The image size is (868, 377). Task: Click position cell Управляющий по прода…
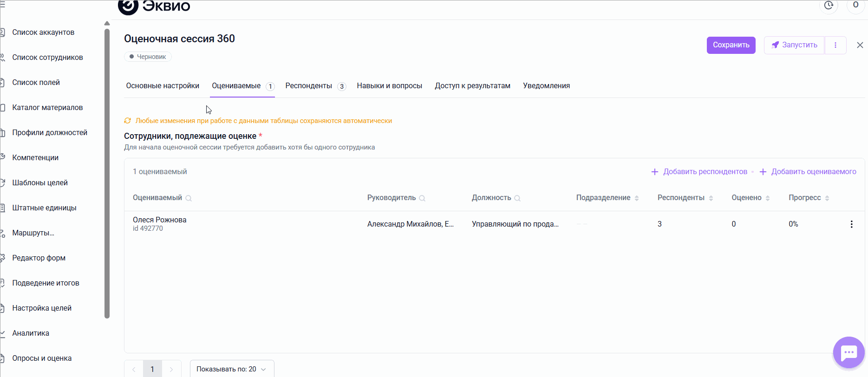click(x=515, y=224)
